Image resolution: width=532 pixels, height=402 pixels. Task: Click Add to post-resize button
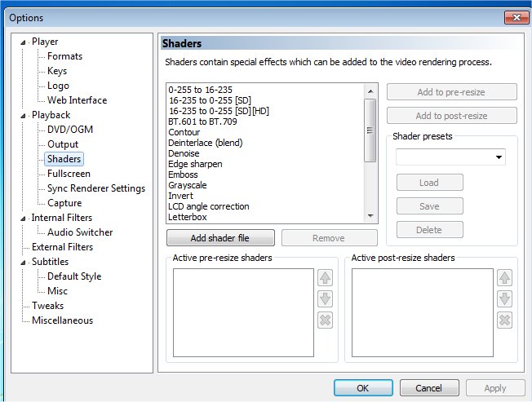coord(451,116)
